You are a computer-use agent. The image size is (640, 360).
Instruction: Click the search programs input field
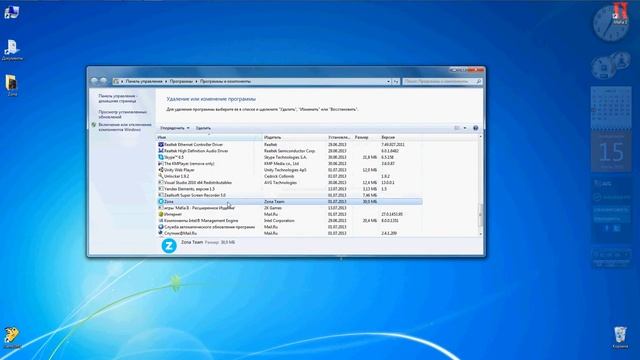tap(439, 82)
